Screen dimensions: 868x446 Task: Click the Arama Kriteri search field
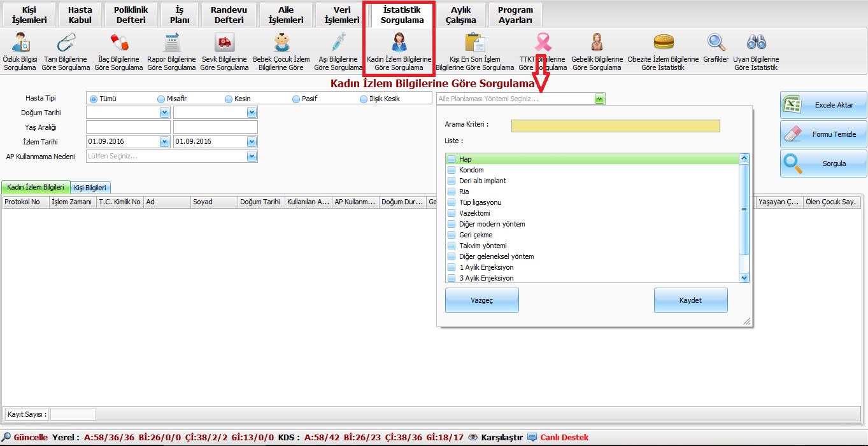(x=615, y=126)
